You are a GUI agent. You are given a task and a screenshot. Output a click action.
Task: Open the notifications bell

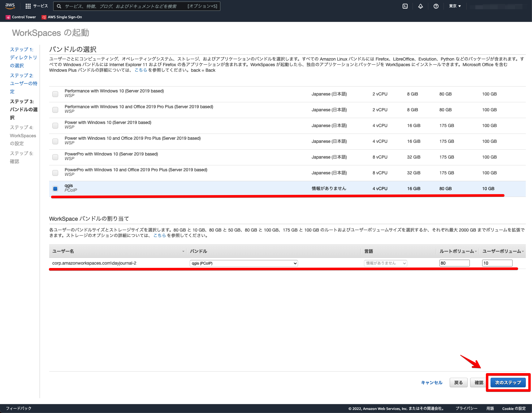(420, 6)
